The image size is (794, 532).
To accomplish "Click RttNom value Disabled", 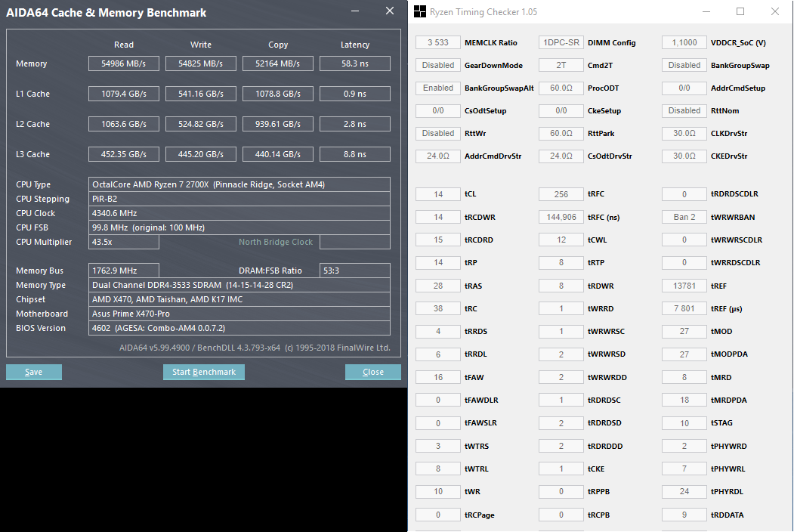I will coord(684,110).
